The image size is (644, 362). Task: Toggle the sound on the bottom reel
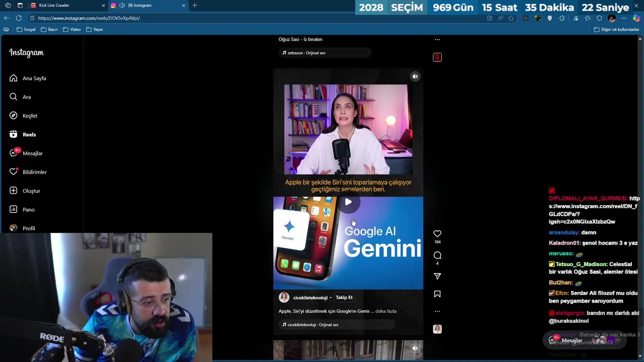pyautogui.click(x=415, y=348)
